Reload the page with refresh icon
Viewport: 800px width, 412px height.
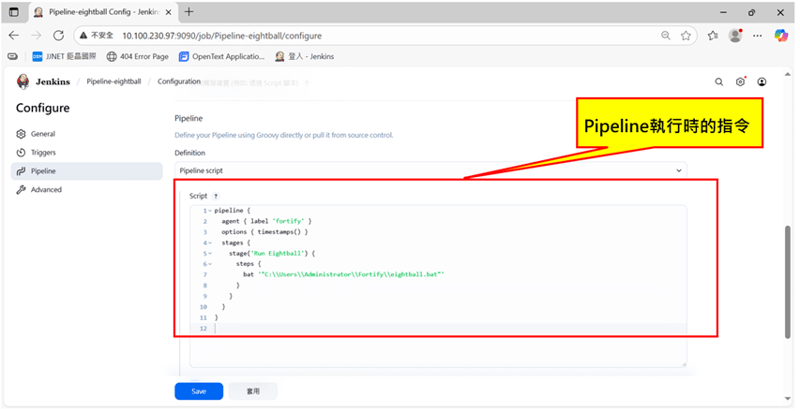pos(59,36)
